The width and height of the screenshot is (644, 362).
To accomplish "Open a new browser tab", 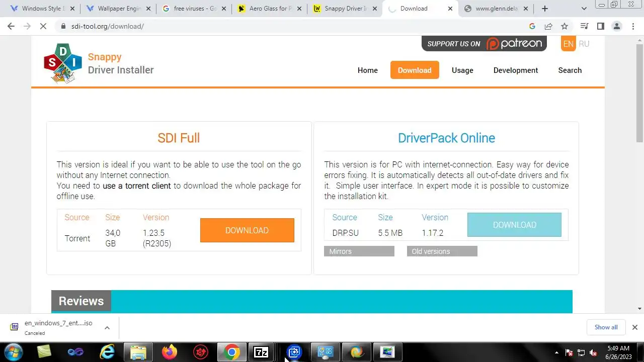I will pos(544,9).
